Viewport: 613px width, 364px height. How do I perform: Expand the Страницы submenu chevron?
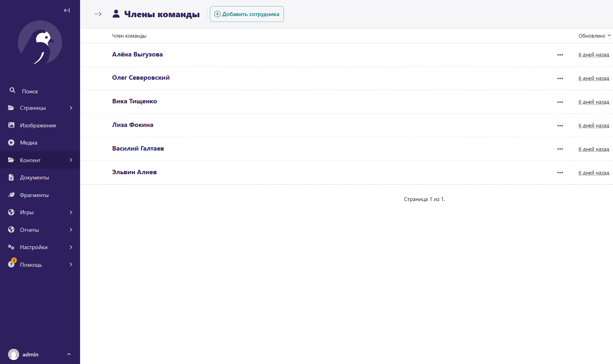tap(71, 108)
